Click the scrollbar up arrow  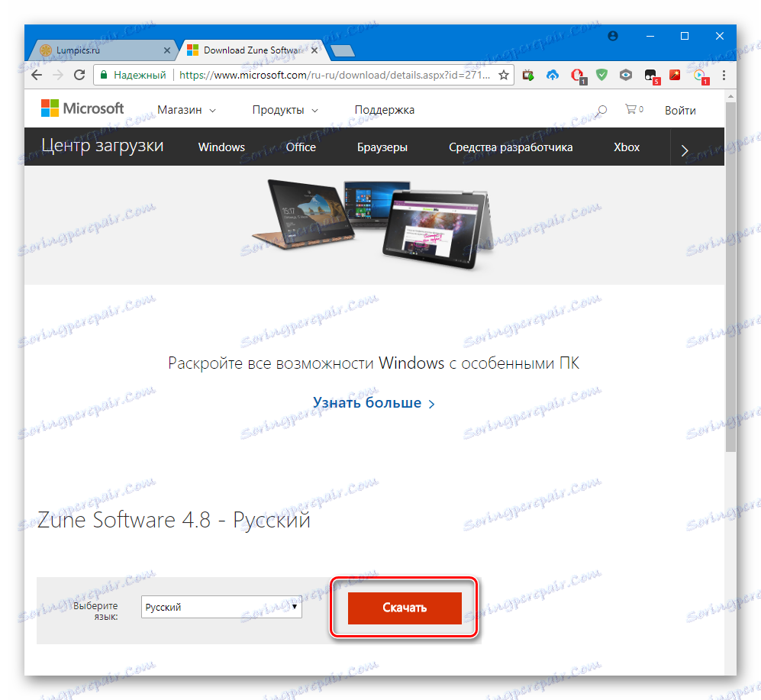[x=730, y=97]
